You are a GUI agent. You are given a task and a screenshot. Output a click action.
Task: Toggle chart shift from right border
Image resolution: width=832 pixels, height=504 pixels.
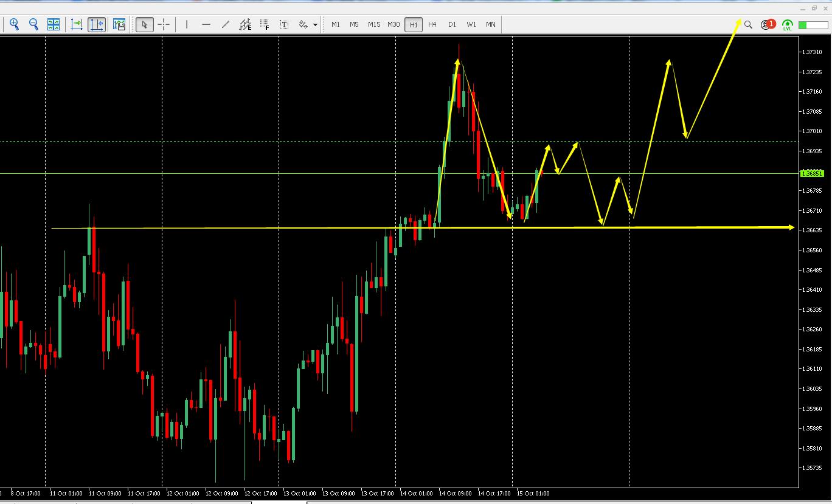coord(97,24)
